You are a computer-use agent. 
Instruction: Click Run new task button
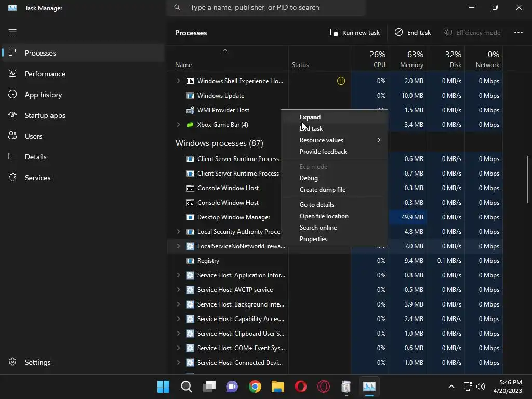(x=355, y=33)
